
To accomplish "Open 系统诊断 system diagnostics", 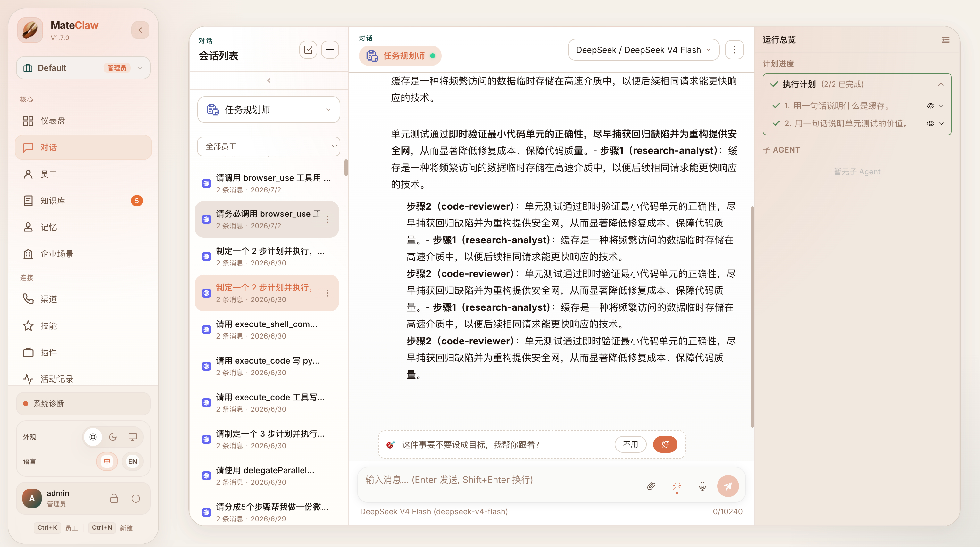I will coord(83,403).
